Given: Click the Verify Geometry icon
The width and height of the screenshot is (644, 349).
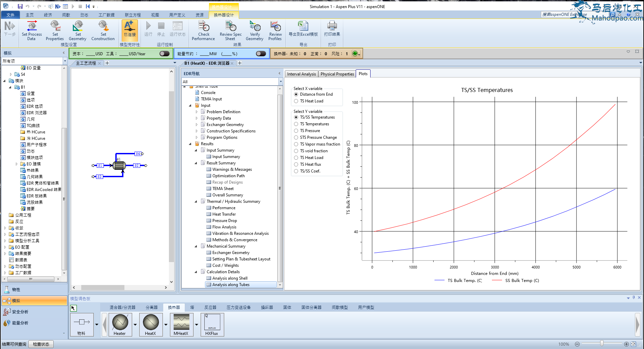Looking at the screenshot, I should point(255,26).
